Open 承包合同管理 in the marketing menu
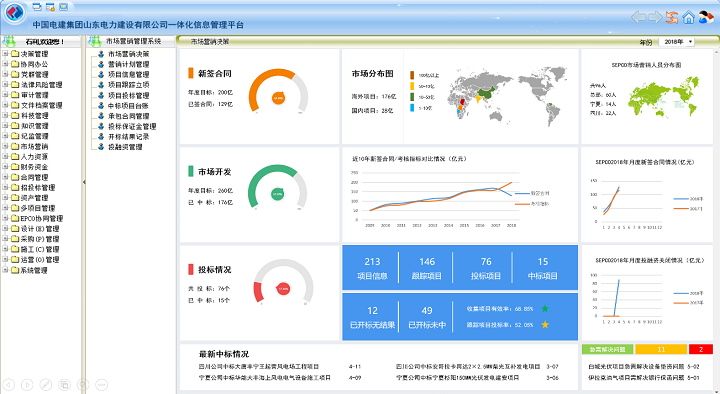The width and height of the screenshot is (720, 394). [129, 116]
